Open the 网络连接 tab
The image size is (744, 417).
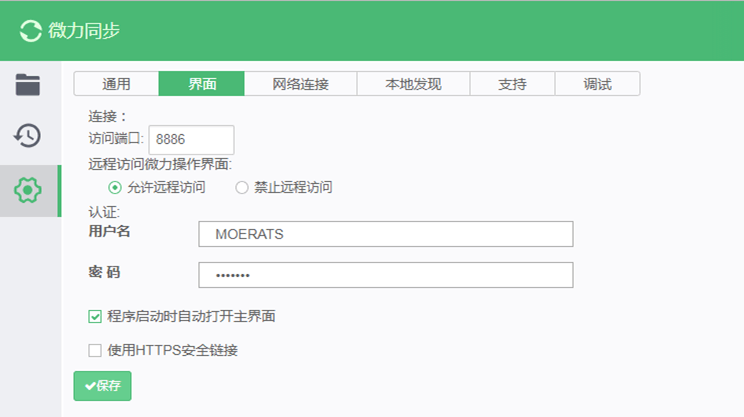[x=300, y=84]
